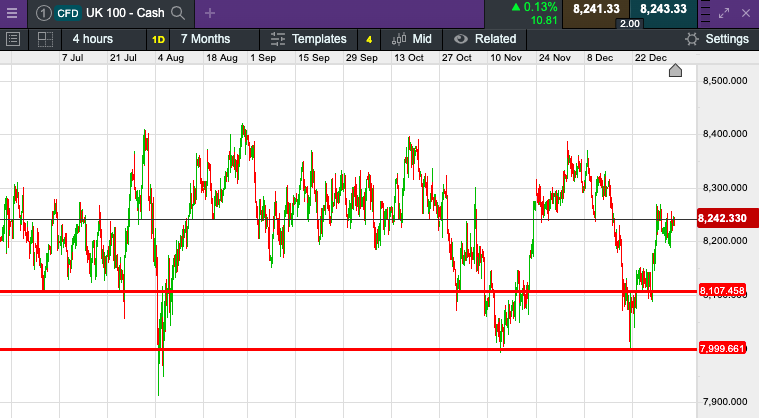Click the 22 Dec date label
Image resolution: width=759 pixels, height=418 pixels.
coord(651,58)
